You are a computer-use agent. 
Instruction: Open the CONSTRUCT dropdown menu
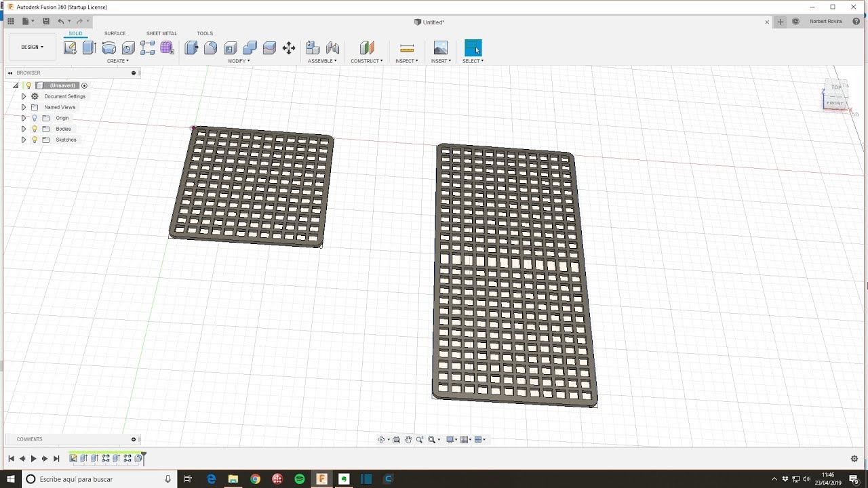pyautogui.click(x=367, y=61)
